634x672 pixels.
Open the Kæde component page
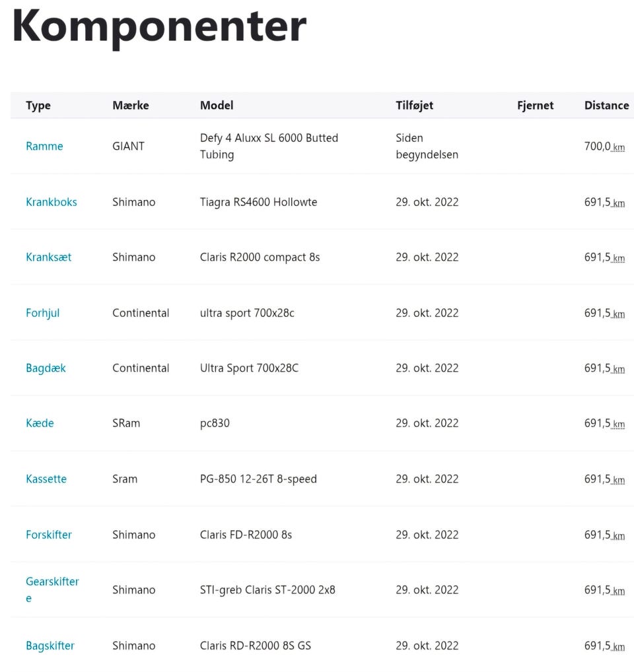click(40, 423)
